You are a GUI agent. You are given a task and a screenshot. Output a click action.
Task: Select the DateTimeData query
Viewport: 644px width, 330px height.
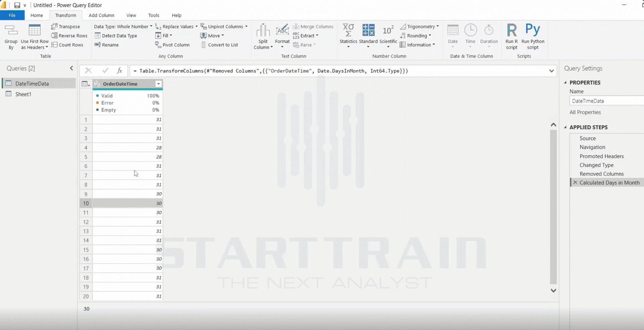[x=39, y=84]
